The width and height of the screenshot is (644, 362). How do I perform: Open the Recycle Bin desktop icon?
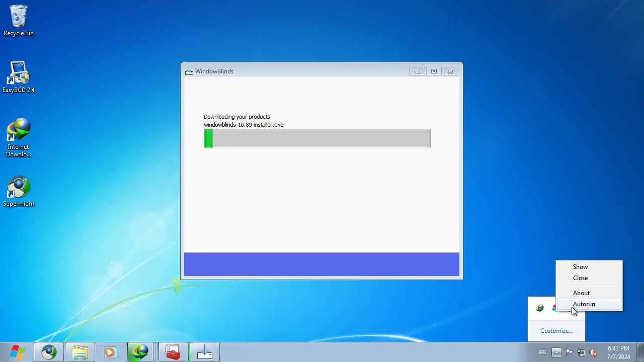tap(19, 21)
